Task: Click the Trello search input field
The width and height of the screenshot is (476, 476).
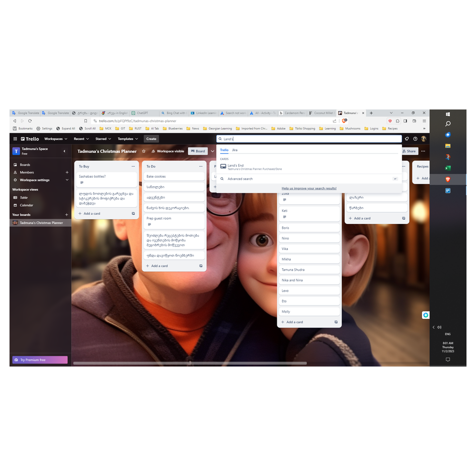Action: click(x=309, y=139)
